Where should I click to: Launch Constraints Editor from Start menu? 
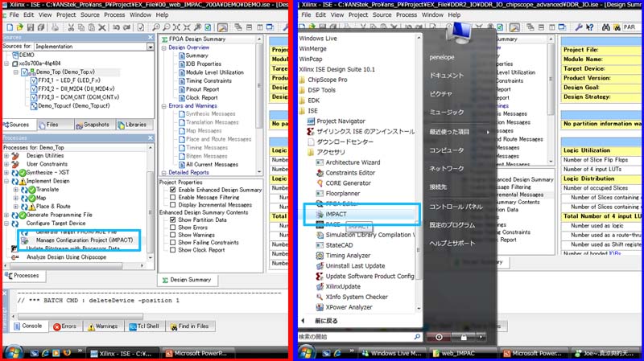[350, 173]
